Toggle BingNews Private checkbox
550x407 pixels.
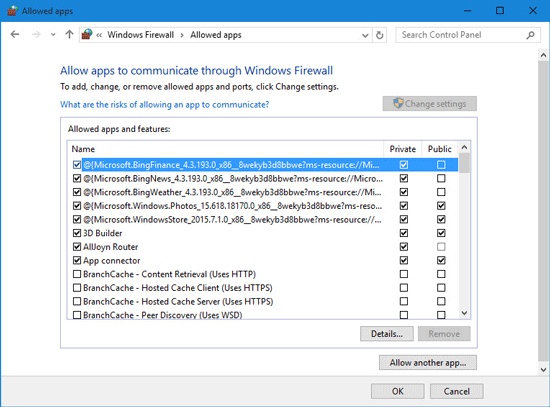(x=404, y=178)
